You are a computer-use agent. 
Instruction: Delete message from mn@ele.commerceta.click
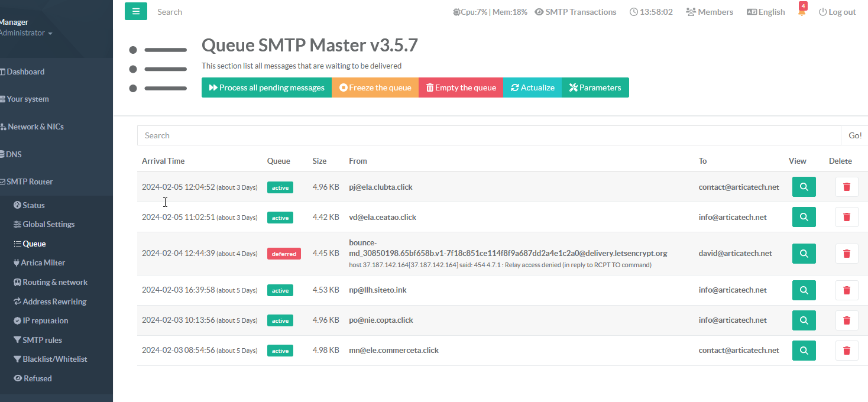pyautogui.click(x=846, y=351)
